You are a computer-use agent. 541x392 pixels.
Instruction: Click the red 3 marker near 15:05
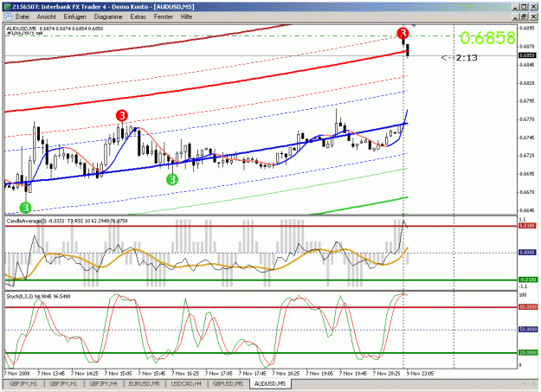pos(122,116)
